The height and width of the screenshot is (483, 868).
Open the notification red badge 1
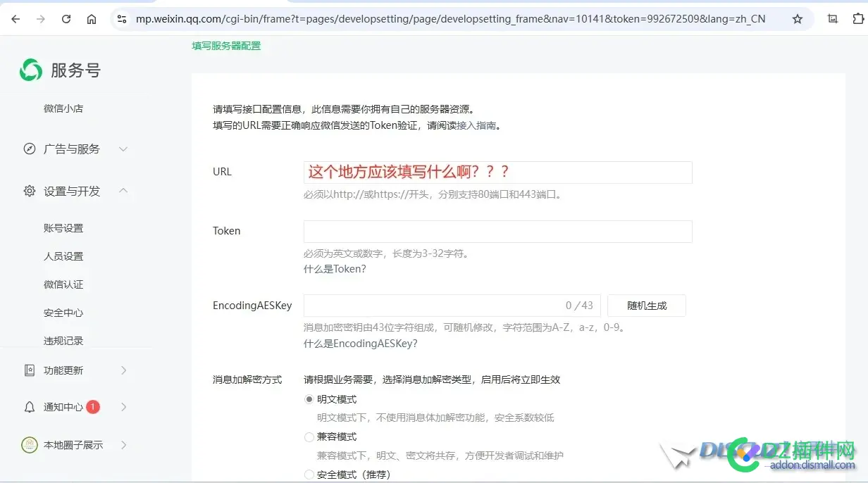click(x=93, y=406)
